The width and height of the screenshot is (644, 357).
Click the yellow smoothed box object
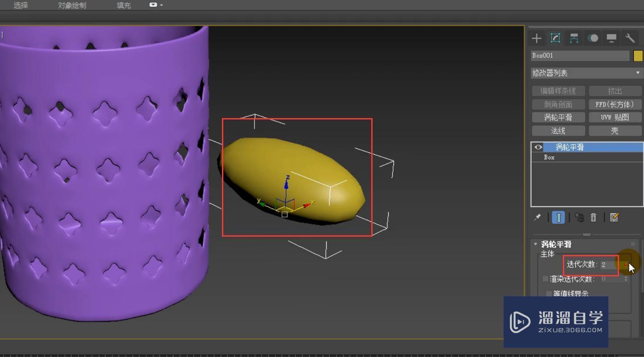292,181
